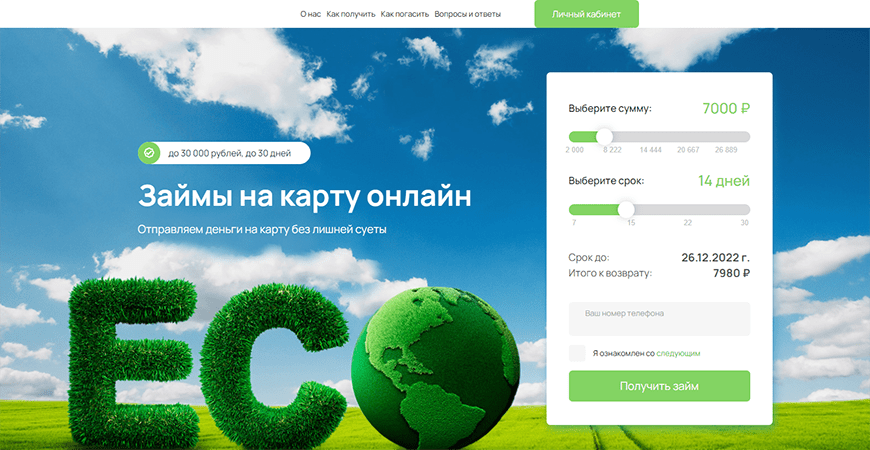Click the 'Выберите сумму:' label
Viewport: 870px width, 450px height.
610,109
